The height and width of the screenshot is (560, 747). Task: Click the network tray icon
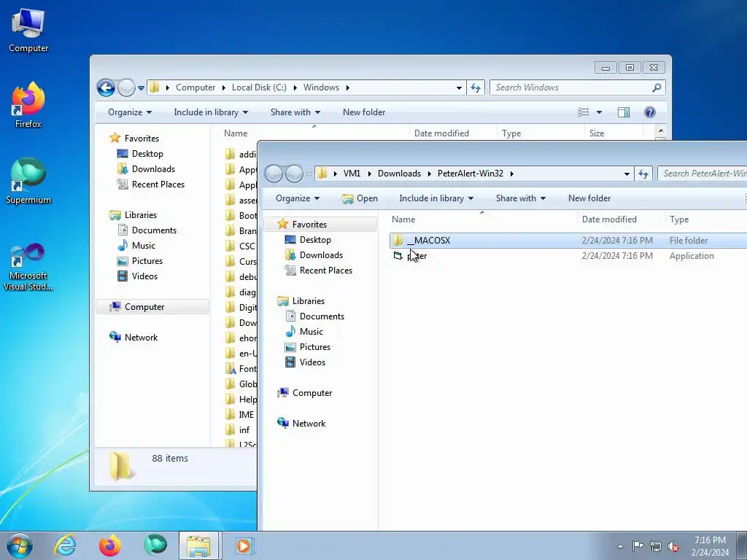(x=656, y=546)
